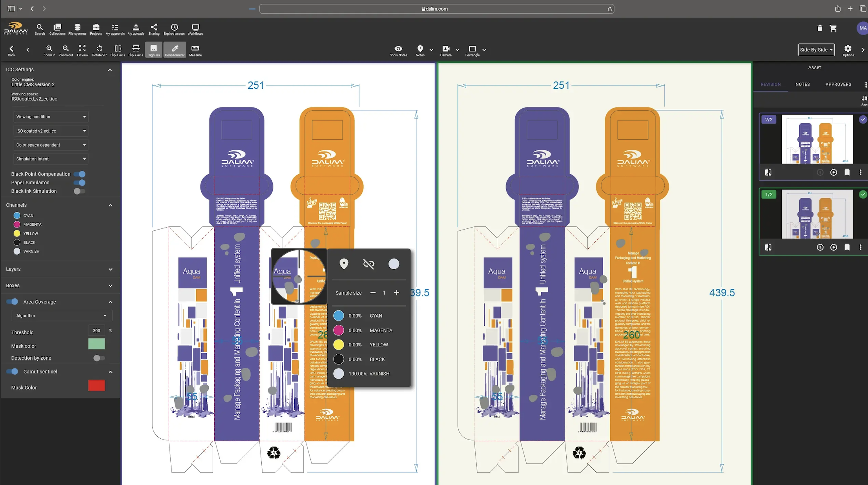868x485 pixels.
Task: Open Side By Side view dropdown
Action: pos(816,50)
